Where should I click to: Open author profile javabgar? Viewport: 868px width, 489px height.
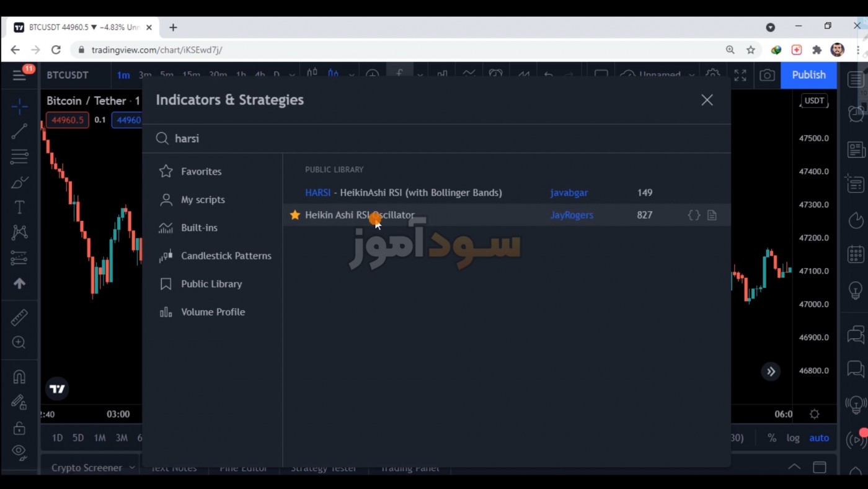(x=569, y=192)
